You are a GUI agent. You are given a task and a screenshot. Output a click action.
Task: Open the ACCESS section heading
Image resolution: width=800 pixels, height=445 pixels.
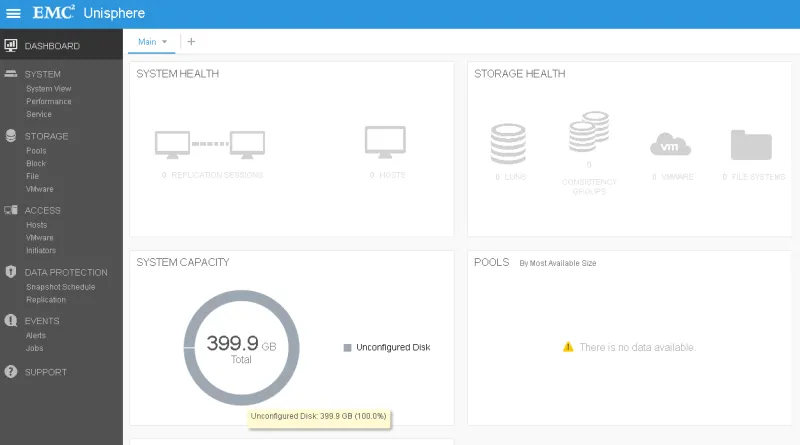point(43,210)
